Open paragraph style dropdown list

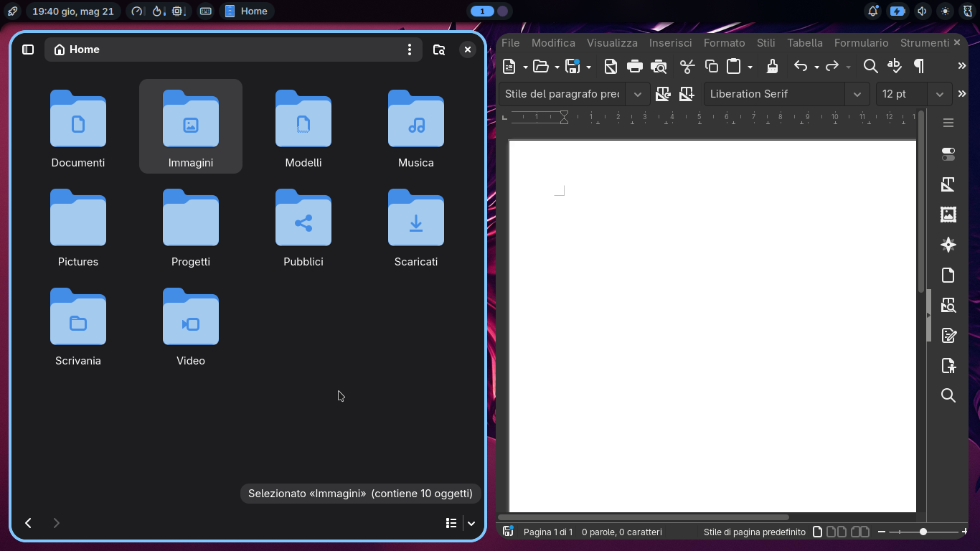(x=638, y=94)
